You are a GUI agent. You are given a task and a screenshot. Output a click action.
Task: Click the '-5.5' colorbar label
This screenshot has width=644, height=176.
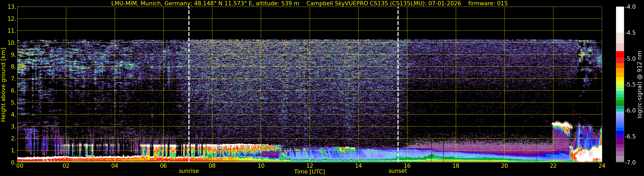(x=630, y=85)
